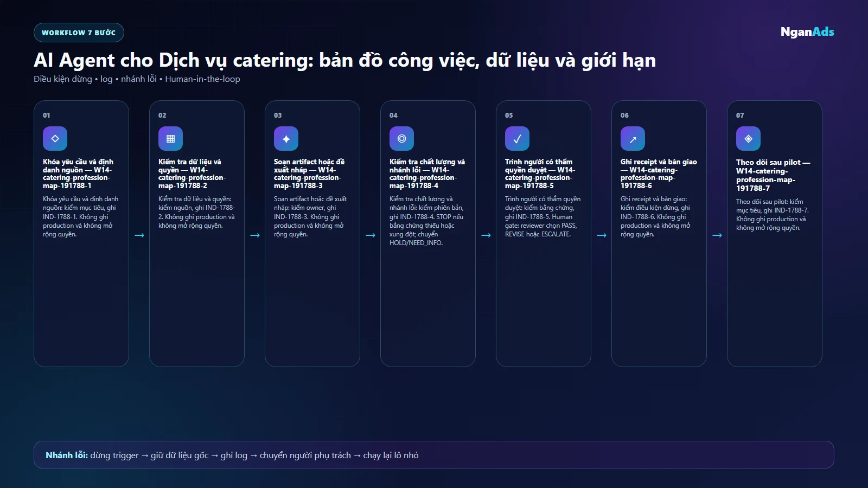
Task: Click the diamond icon in step 01
Action: tap(55, 139)
